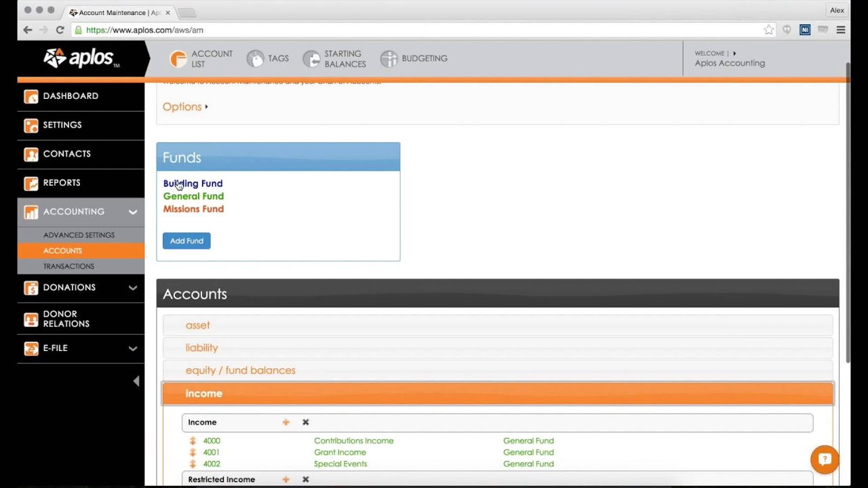Select Accounts submenu item

(81, 251)
